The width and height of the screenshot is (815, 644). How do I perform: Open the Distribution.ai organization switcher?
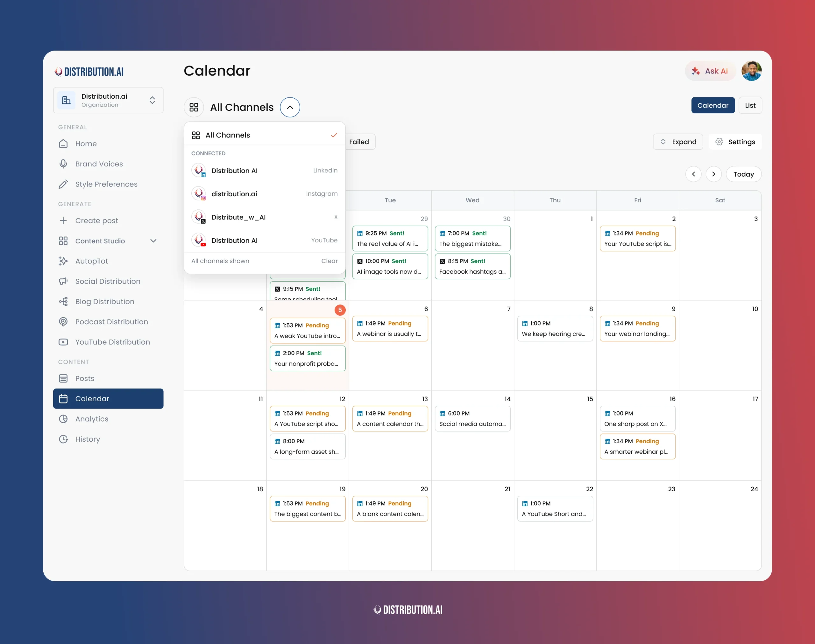108,100
